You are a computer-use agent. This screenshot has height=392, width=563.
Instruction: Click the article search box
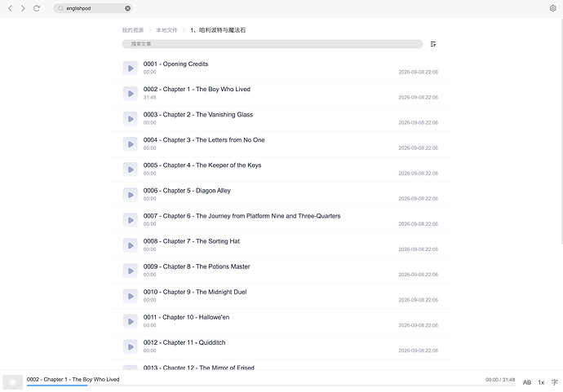[x=273, y=44]
